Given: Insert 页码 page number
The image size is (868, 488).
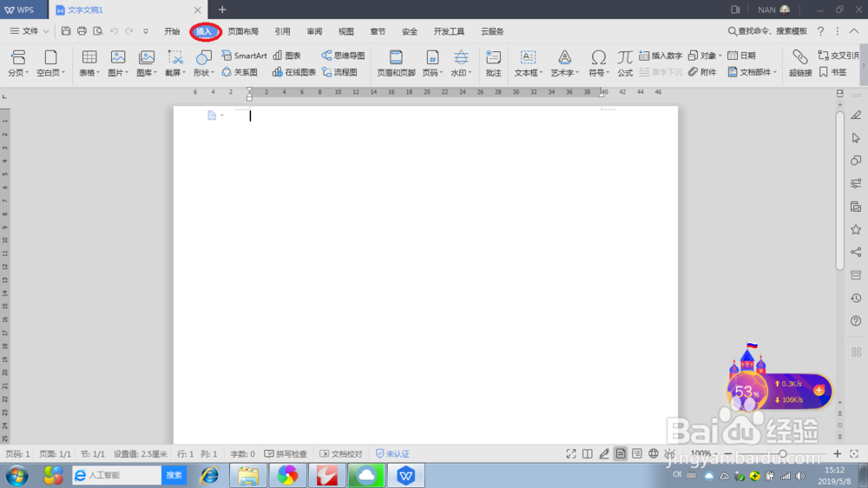Looking at the screenshot, I should point(432,63).
